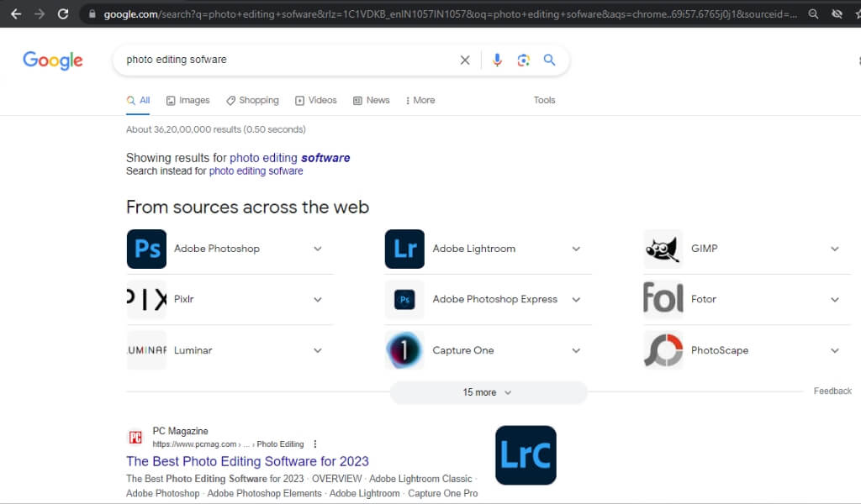The width and height of the screenshot is (861, 504).
Task: Click the browser forward arrow
Action: [40, 13]
